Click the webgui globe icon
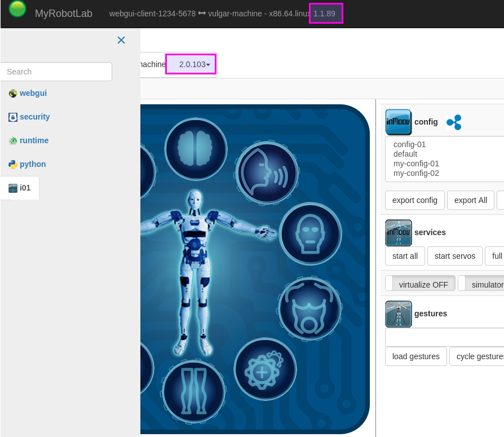504x437 pixels. tap(13, 94)
